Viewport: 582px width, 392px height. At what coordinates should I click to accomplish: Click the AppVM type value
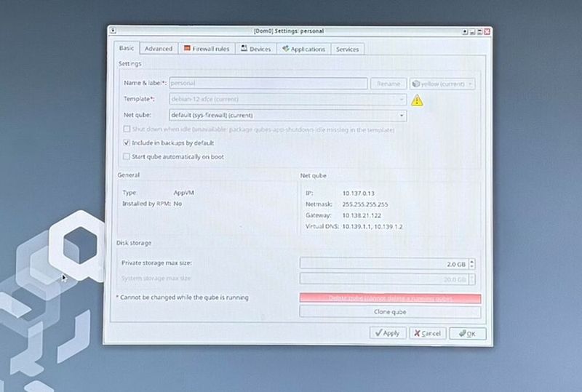click(x=184, y=193)
